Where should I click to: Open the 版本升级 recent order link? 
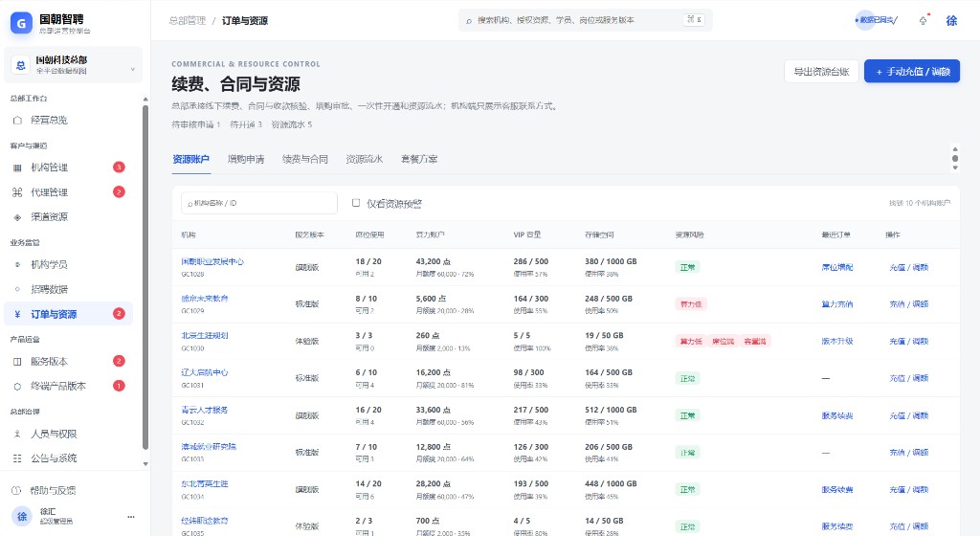coord(837,341)
